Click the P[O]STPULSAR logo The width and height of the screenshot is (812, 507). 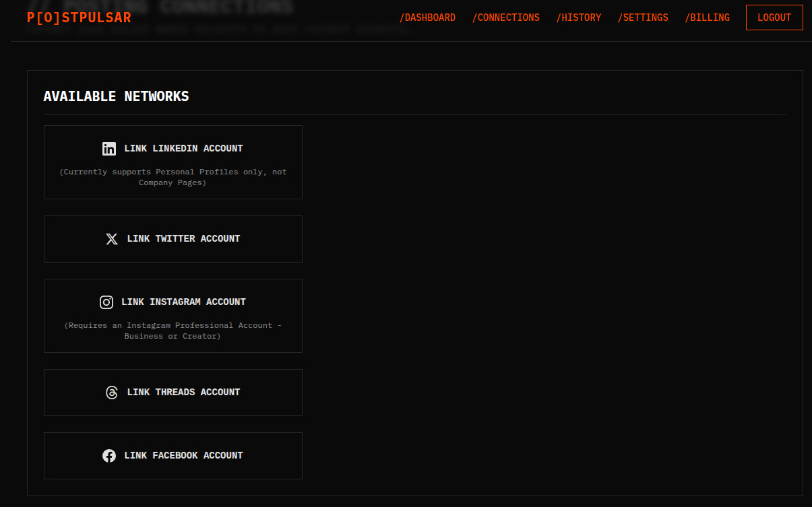point(79,18)
